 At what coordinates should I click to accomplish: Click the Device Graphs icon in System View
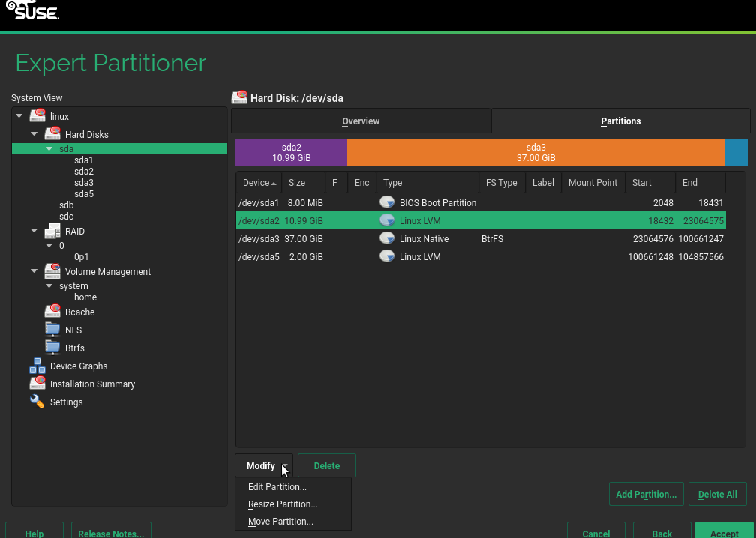pos(37,366)
